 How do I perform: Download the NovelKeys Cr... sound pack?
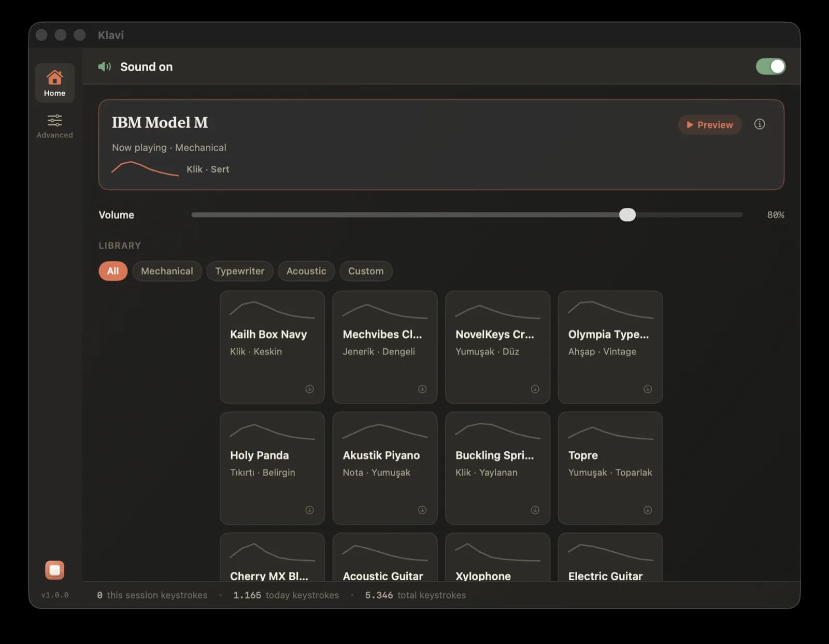point(535,389)
